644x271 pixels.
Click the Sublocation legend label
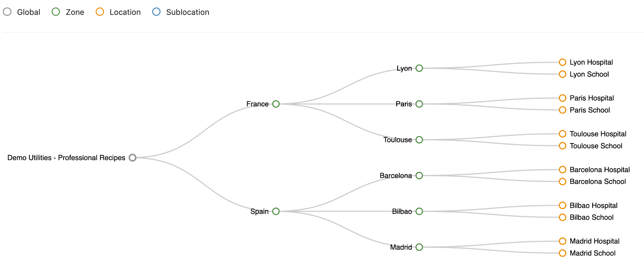pyautogui.click(x=188, y=12)
